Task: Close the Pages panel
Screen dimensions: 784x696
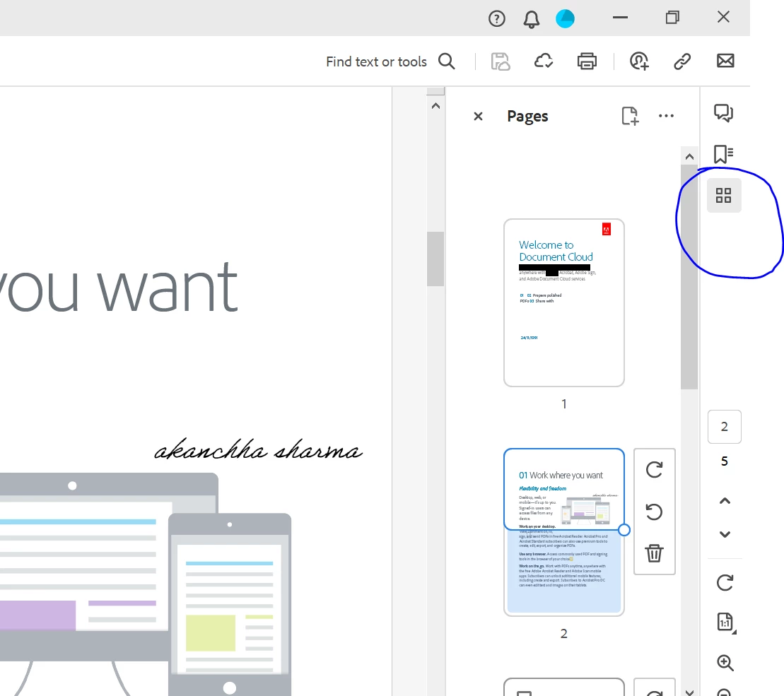Action: [478, 117]
